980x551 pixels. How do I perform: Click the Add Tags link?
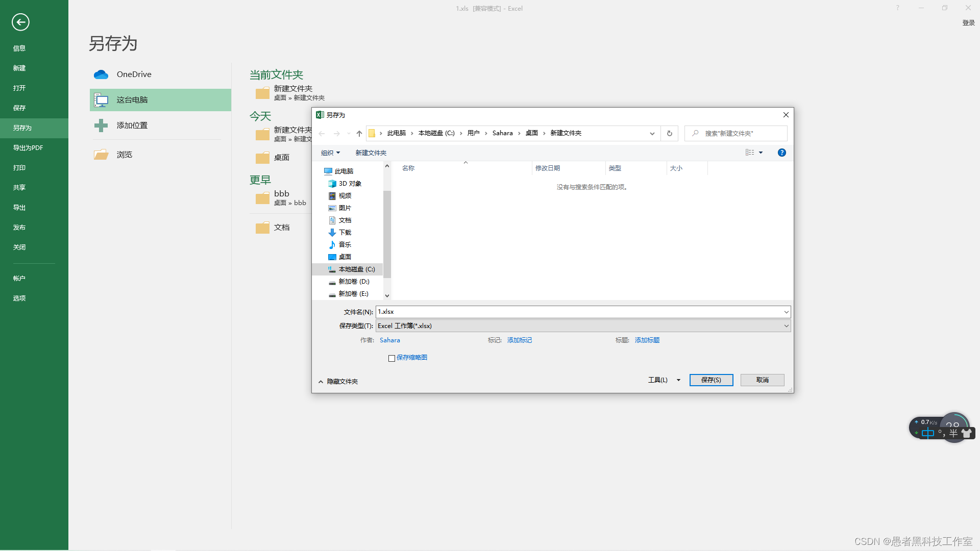(x=519, y=340)
